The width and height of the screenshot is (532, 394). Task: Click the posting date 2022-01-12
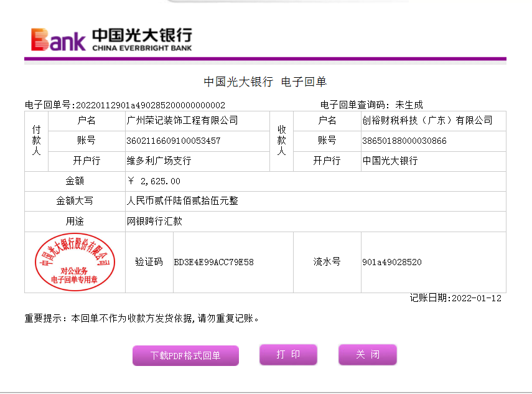point(477,298)
